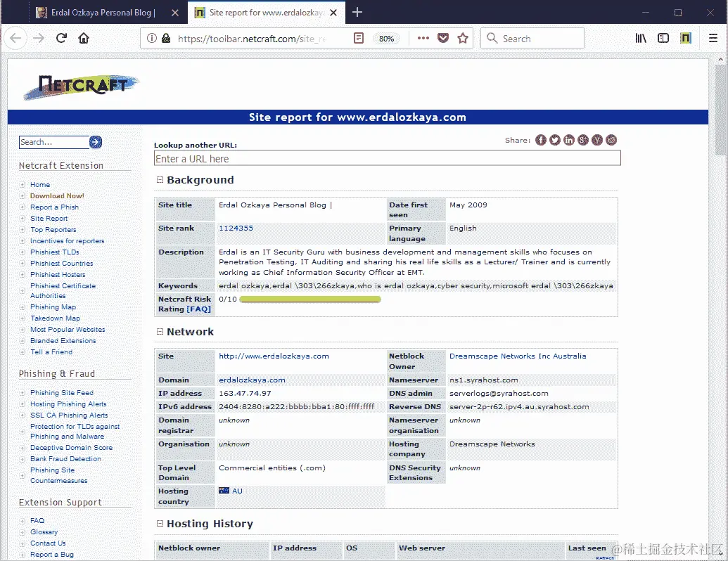Close the Site report tab

click(x=333, y=13)
